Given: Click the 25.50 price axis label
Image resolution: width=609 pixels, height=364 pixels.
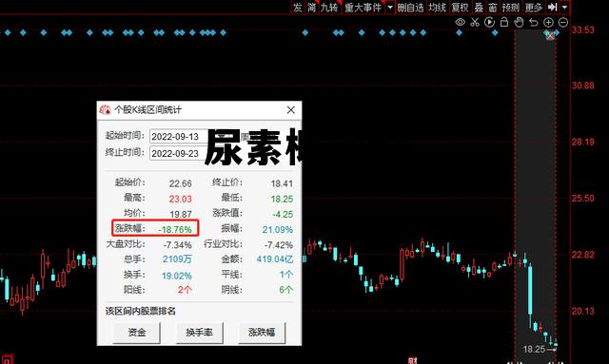Looking at the screenshot, I should 582,199.
